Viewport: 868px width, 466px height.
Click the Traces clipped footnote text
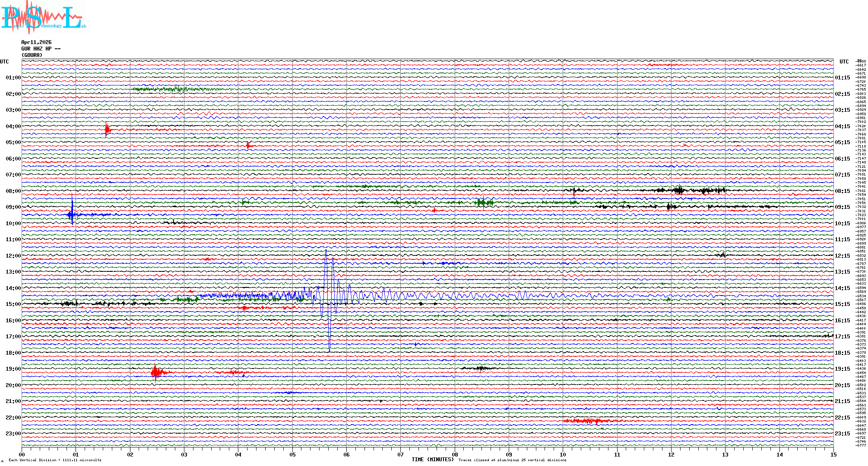click(512, 460)
